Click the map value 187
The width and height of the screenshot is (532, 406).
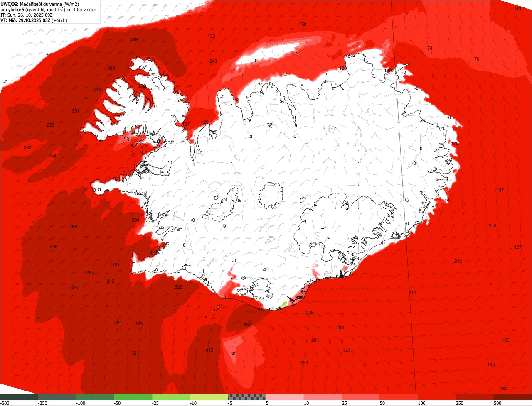coord(518,247)
